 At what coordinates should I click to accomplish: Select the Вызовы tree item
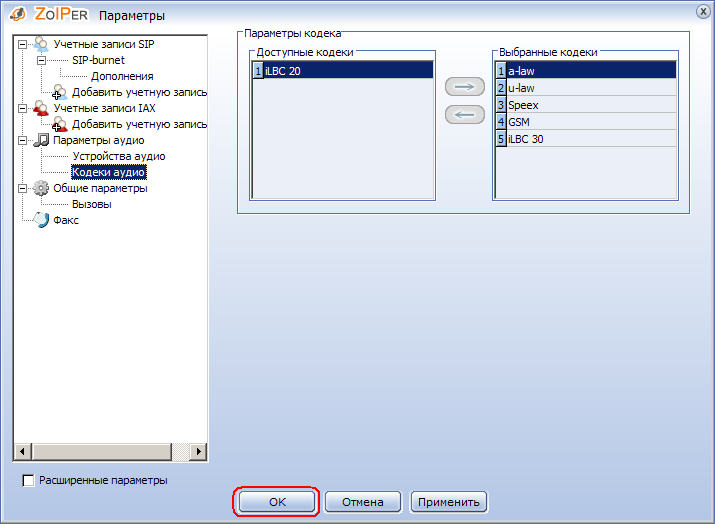coord(91,204)
